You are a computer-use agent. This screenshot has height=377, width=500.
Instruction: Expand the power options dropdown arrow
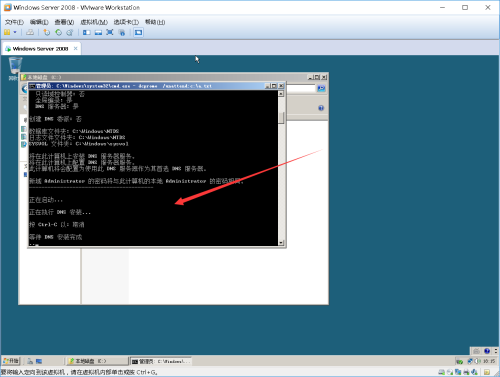pos(15,32)
